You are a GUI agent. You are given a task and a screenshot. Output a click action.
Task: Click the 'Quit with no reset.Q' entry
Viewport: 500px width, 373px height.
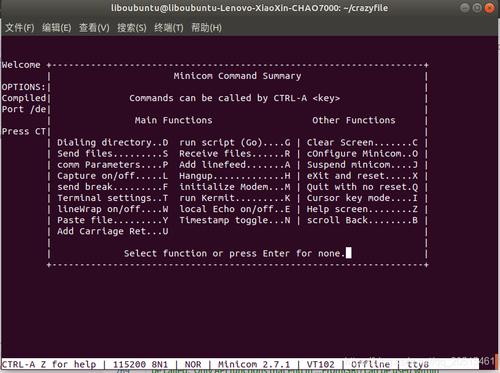click(x=362, y=187)
